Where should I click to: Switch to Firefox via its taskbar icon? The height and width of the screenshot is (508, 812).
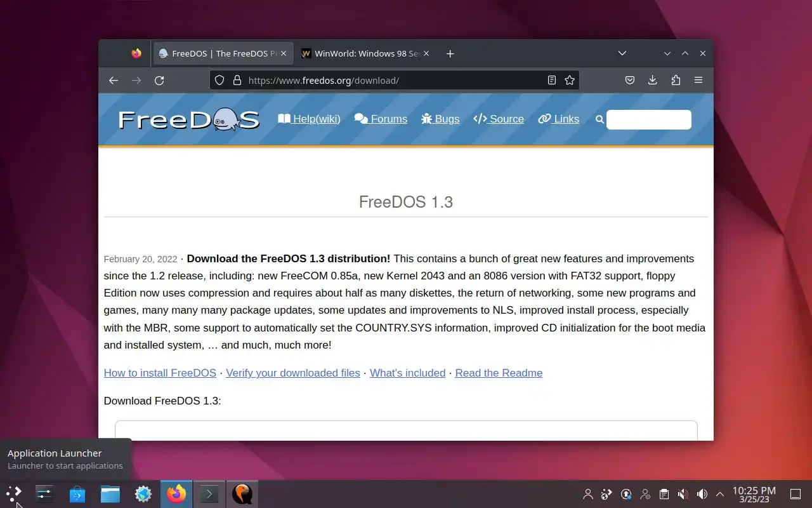pyautogui.click(x=176, y=493)
